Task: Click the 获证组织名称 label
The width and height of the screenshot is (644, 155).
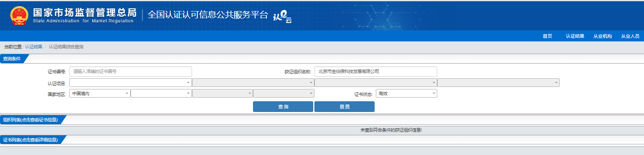Action: (x=298, y=72)
